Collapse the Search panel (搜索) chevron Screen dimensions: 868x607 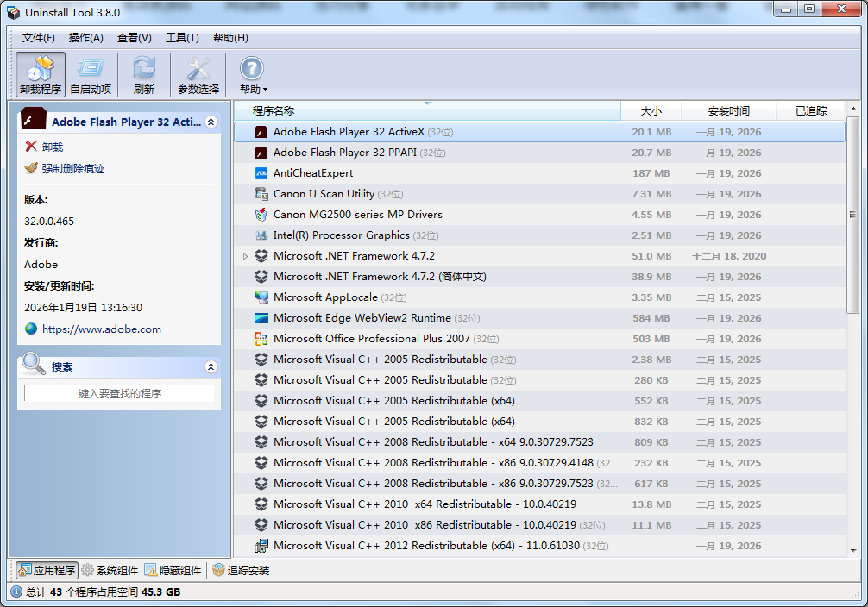(x=211, y=366)
